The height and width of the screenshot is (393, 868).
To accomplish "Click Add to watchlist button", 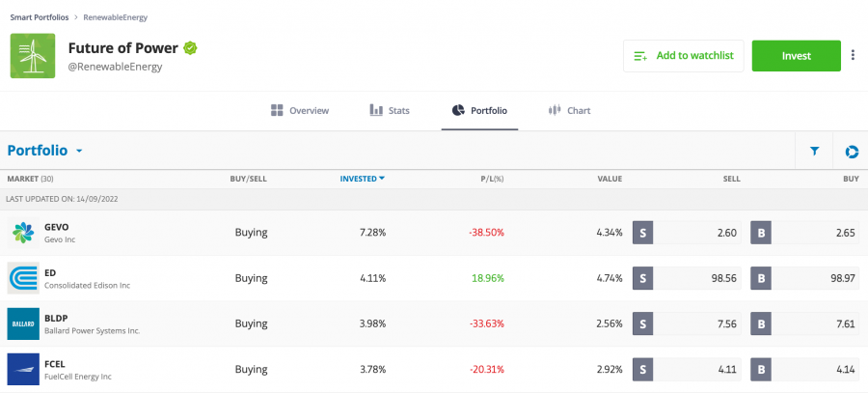I will click(684, 55).
